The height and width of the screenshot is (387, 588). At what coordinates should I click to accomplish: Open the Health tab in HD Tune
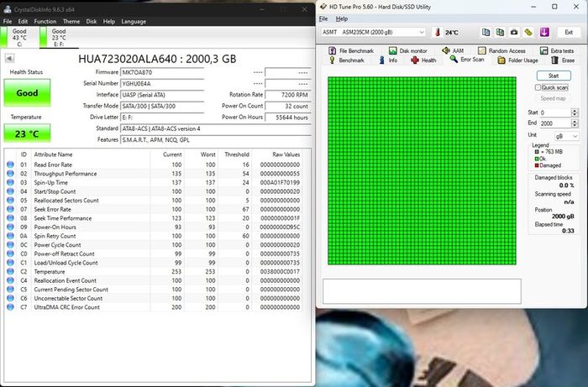coord(423,60)
